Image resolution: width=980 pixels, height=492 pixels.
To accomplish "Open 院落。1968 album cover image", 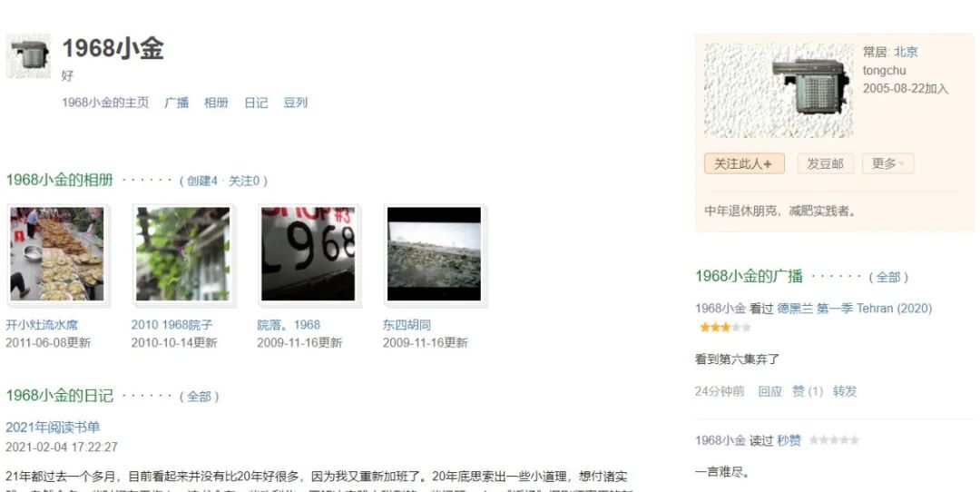I will 309,254.
